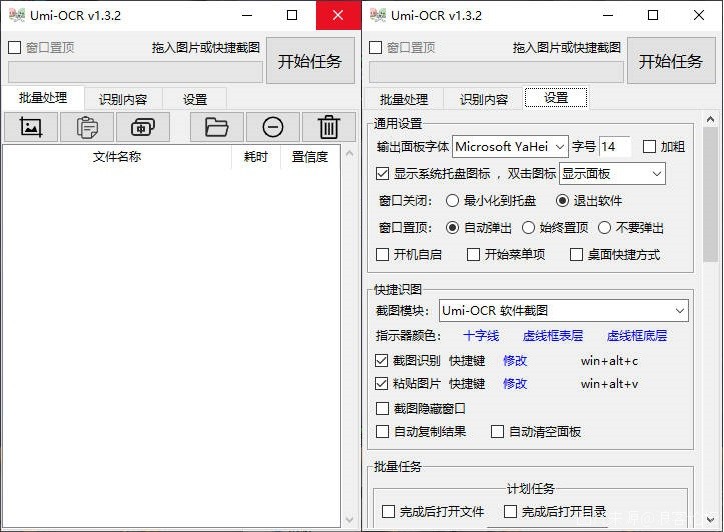The height and width of the screenshot is (532, 724).
Task: Uncheck 显示系统托盘图标 checkbox
Action: 382,174
